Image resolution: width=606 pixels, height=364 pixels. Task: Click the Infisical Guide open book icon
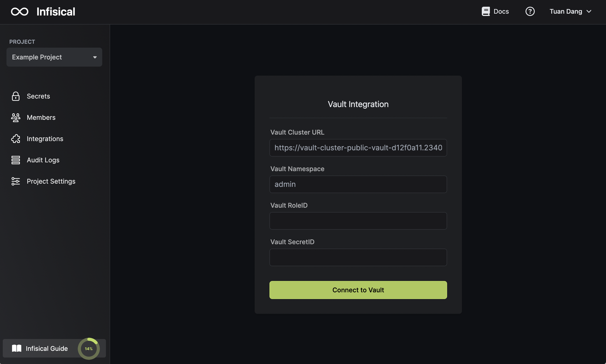pos(17,348)
